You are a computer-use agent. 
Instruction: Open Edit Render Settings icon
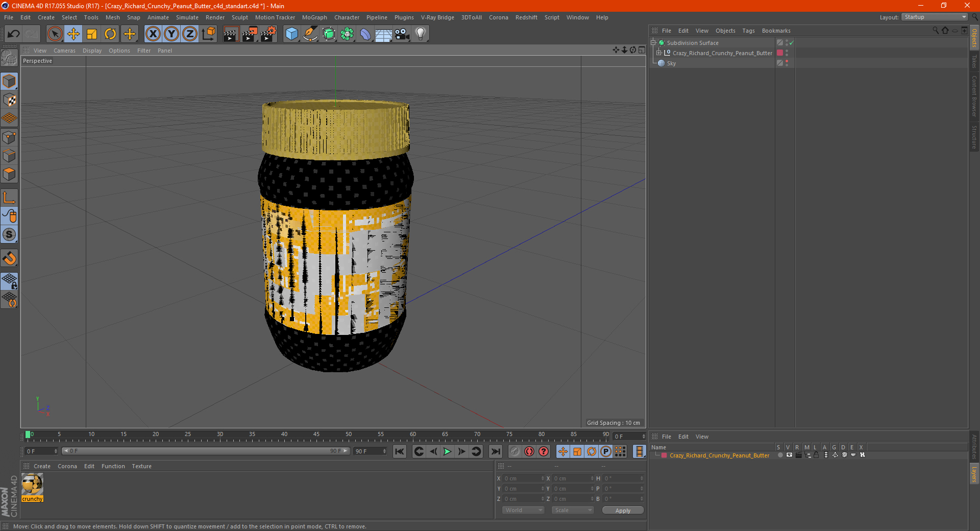268,34
